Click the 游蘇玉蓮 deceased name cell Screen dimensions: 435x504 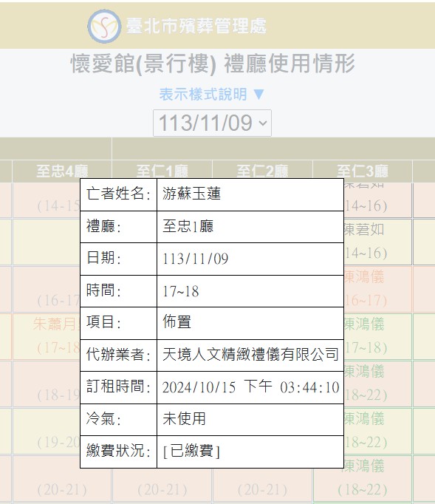pos(250,194)
